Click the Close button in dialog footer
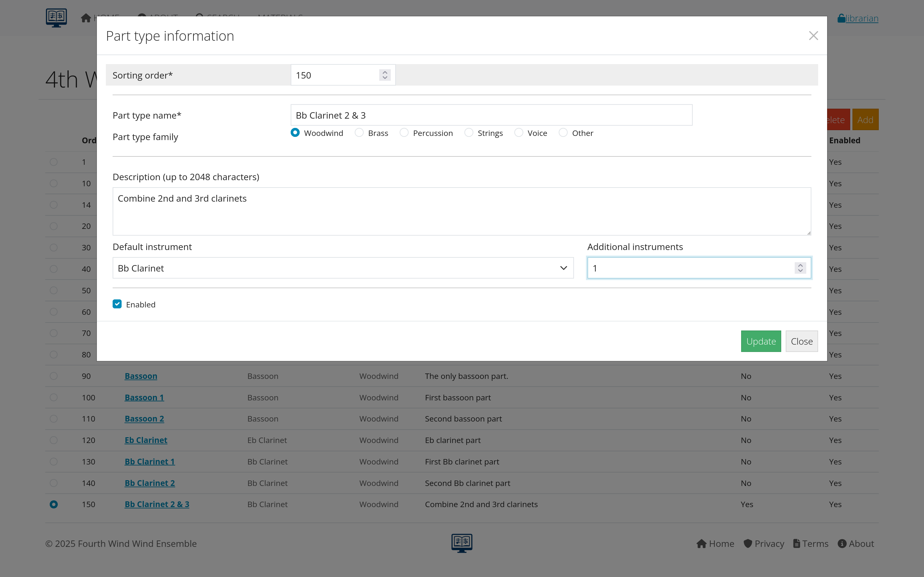Screen dimensions: 924x577 (x=801, y=341)
